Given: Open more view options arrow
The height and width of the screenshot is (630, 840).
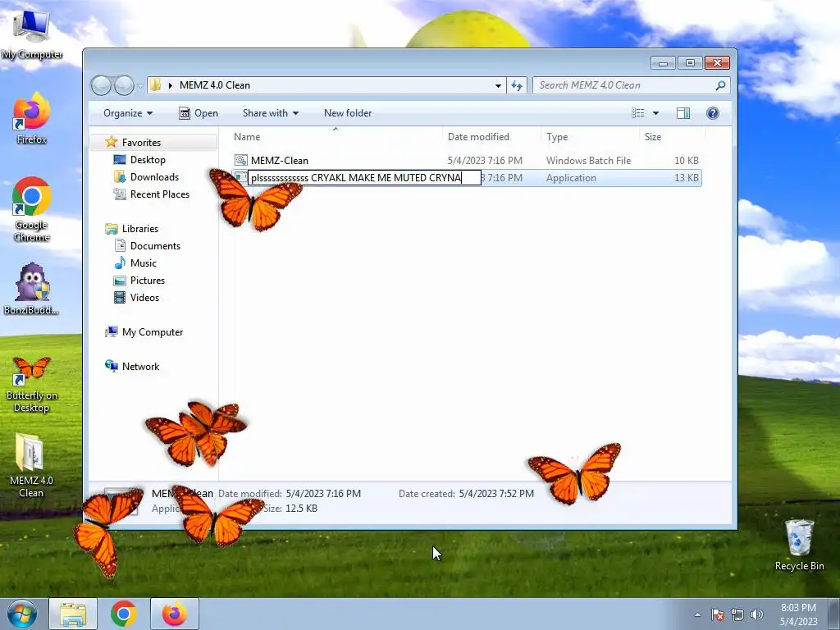Looking at the screenshot, I should (655, 113).
